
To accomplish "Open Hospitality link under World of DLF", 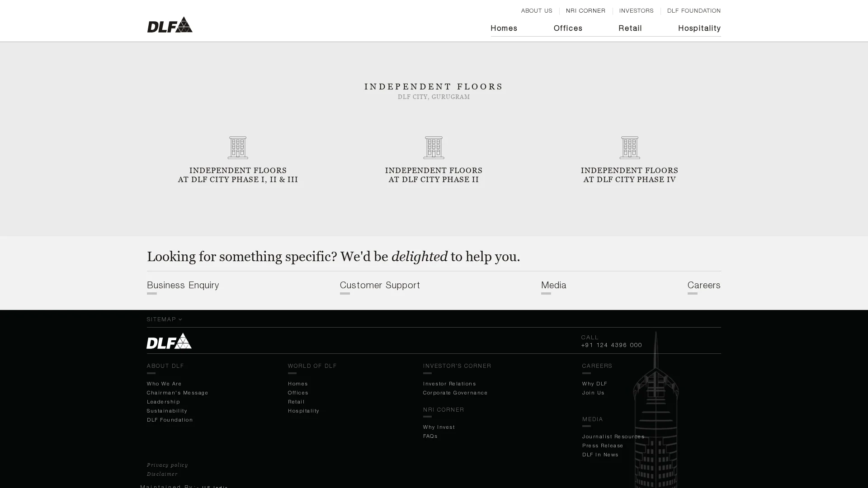I will (x=303, y=411).
